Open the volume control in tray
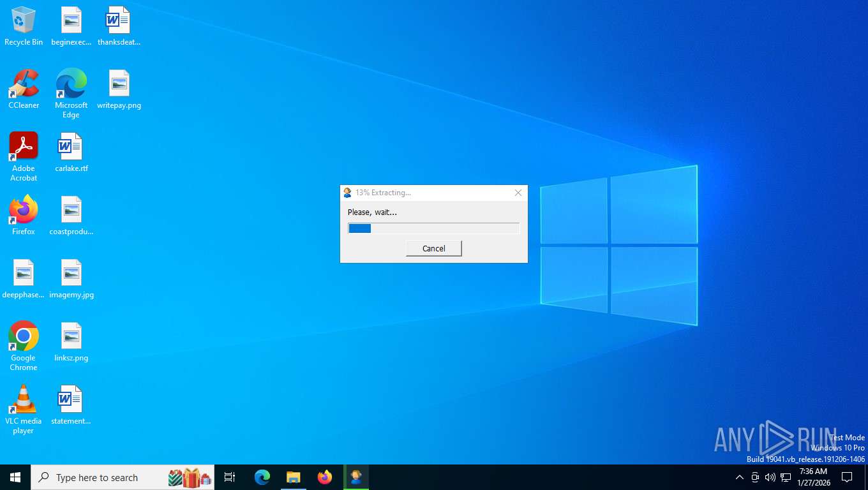Image resolution: width=868 pixels, height=490 pixels. pyautogui.click(x=770, y=477)
